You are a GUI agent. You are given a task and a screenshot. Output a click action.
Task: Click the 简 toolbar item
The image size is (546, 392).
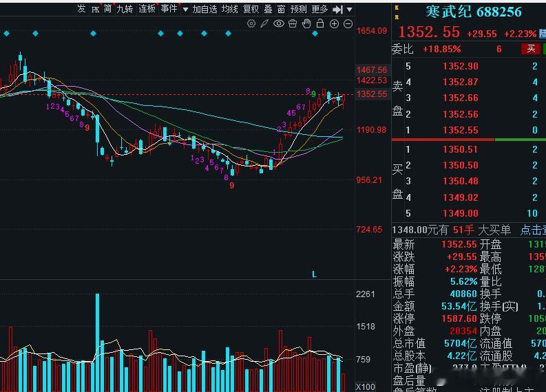[x=107, y=9]
